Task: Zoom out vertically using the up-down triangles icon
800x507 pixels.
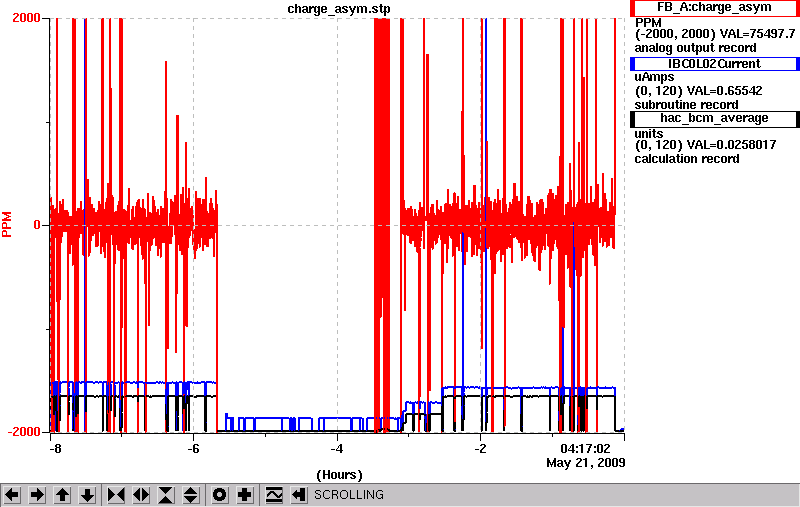Action: click(191, 495)
